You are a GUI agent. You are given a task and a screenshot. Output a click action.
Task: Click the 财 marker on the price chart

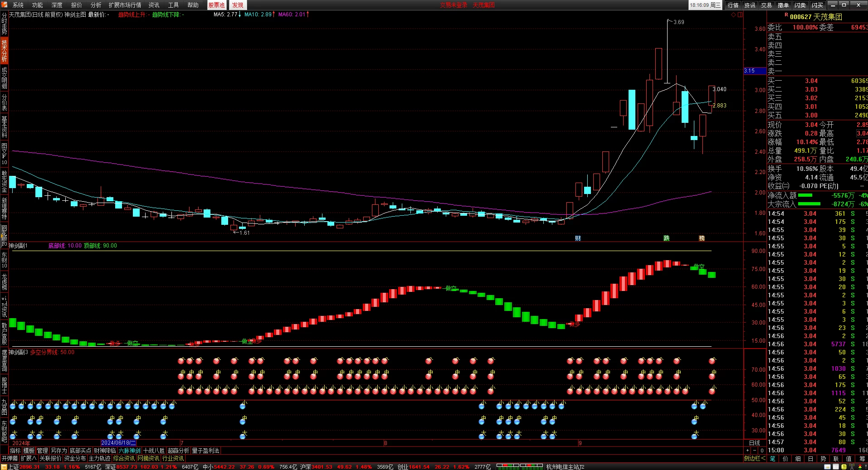[x=578, y=238]
